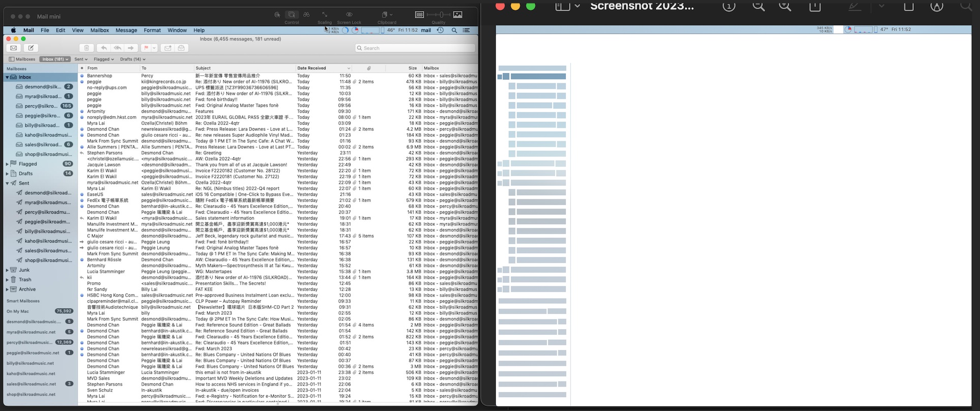Open the Message menu
This screenshot has height=411, width=980.
click(x=126, y=30)
